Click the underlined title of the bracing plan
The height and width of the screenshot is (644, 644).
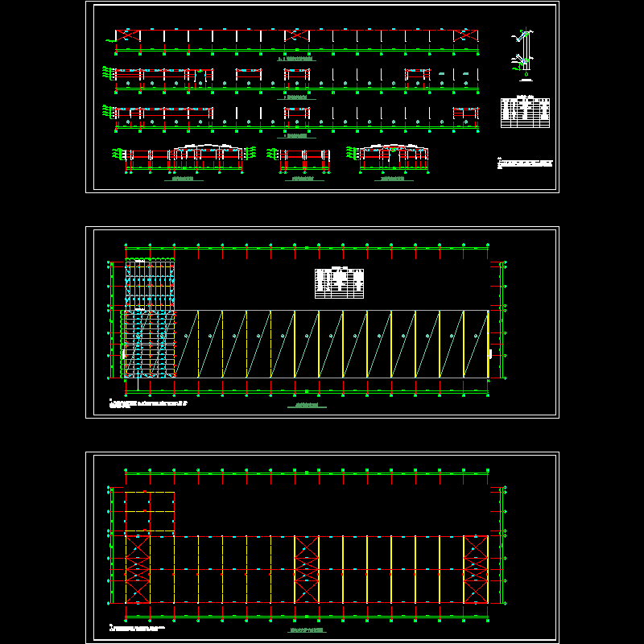(x=307, y=630)
